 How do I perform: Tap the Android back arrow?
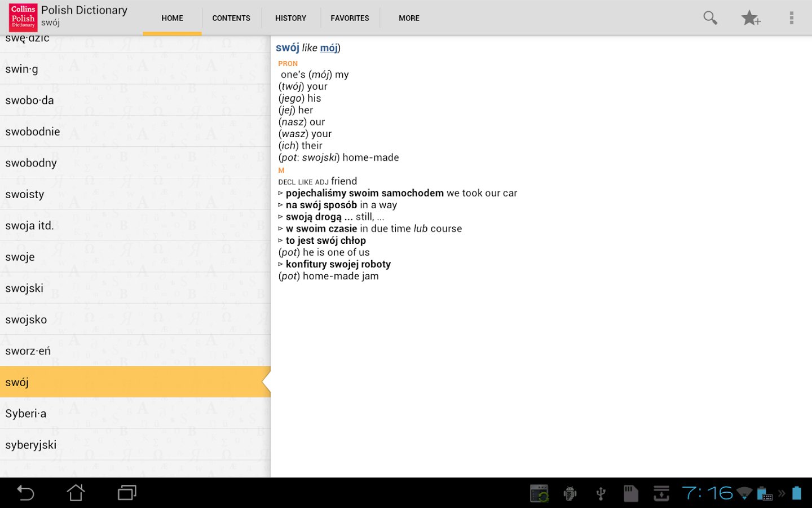coord(25,493)
